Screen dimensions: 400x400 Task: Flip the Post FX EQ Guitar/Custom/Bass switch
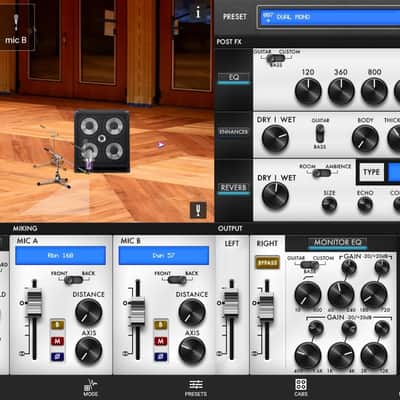pyautogui.click(x=275, y=59)
